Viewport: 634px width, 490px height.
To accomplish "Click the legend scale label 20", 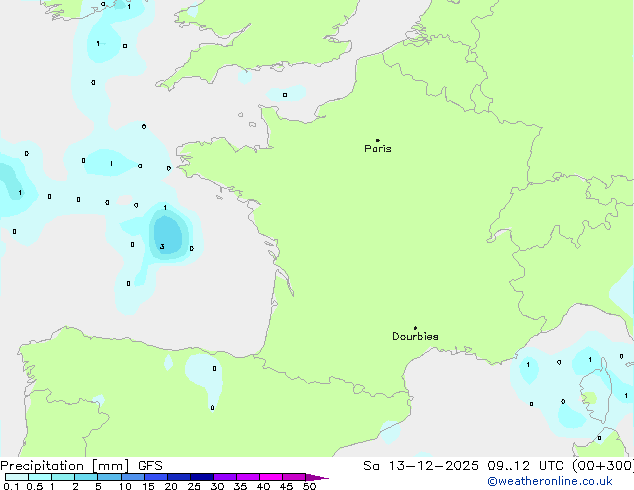I will (x=171, y=486).
